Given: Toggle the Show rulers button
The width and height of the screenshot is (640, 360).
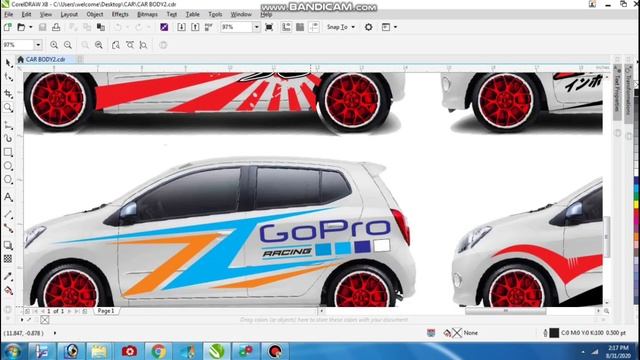Looking at the screenshot, I should point(286,27).
